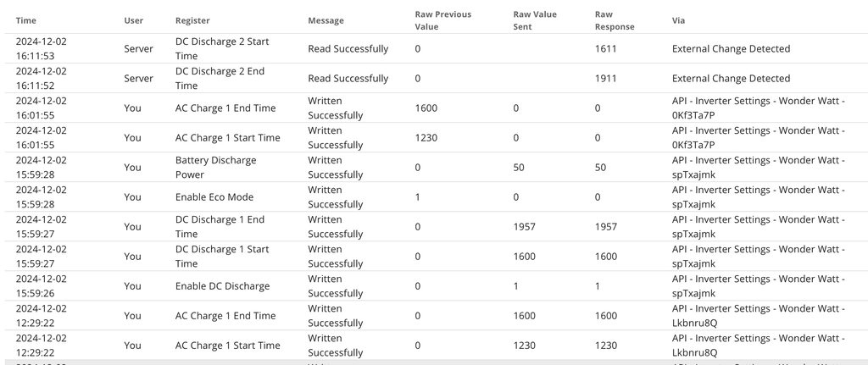Viewport: 868px width, 365px height.
Task: Click the Via column header
Action: click(x=679, y=19)
